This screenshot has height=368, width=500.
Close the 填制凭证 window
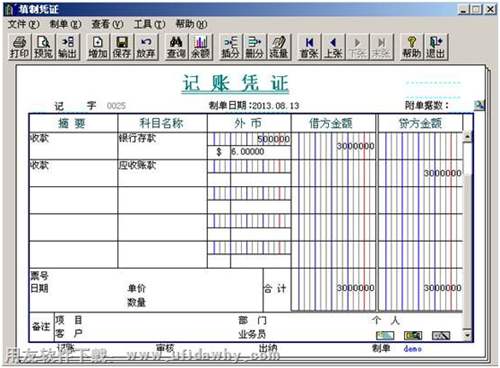(490, 9)
